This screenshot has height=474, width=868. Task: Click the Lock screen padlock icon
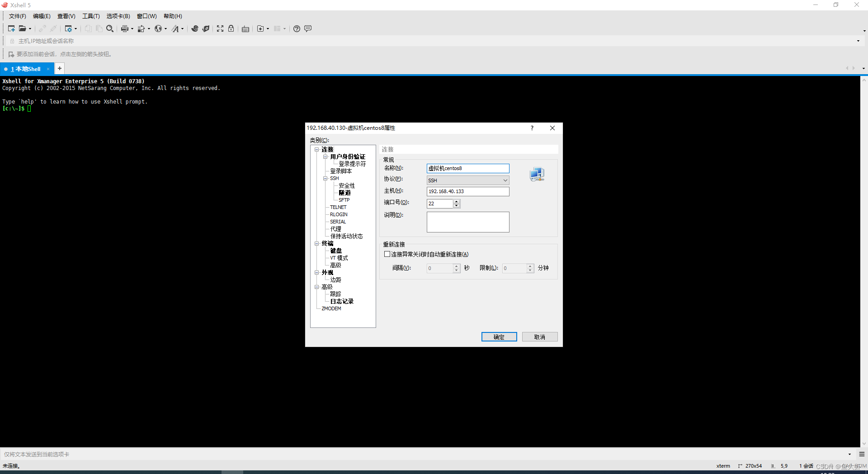(231, 28)
